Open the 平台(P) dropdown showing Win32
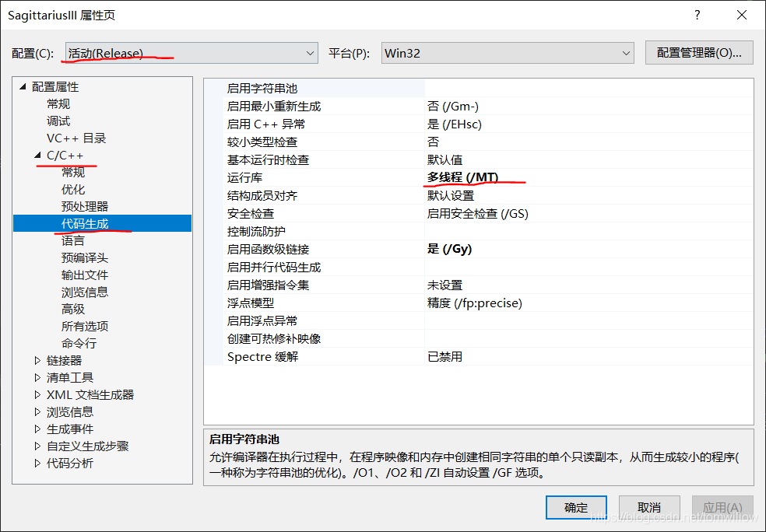 [508, 53]
